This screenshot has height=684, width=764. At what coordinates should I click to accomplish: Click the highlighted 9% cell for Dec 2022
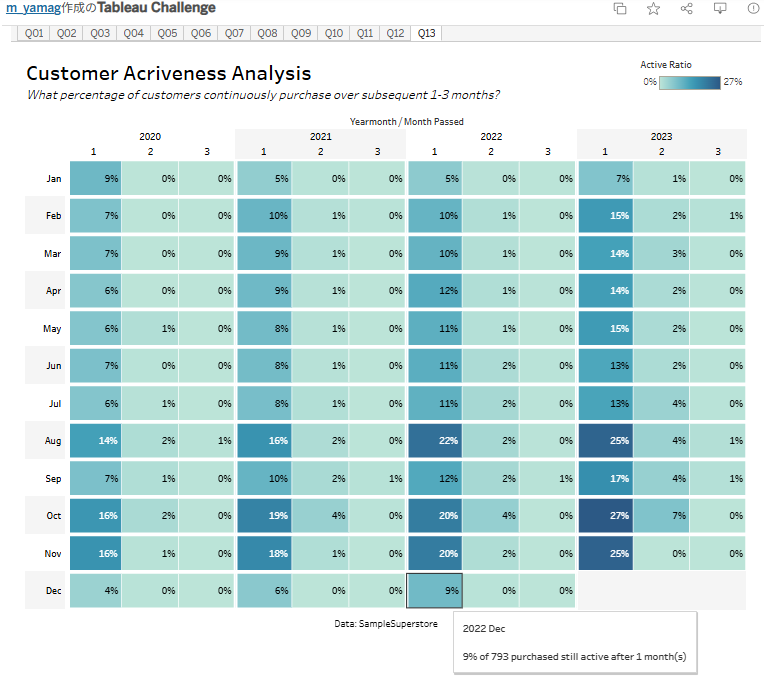[435, 590]
